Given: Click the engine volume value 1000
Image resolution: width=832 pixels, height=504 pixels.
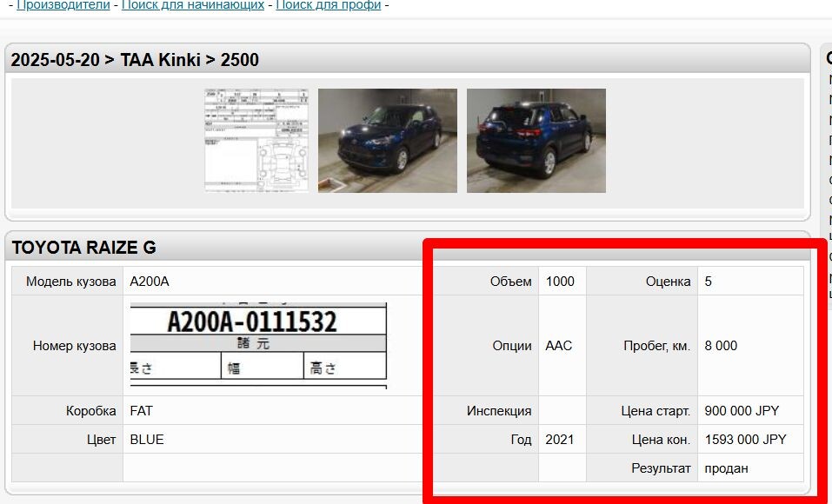Looking at the screenshot, I should coord(560,282).
